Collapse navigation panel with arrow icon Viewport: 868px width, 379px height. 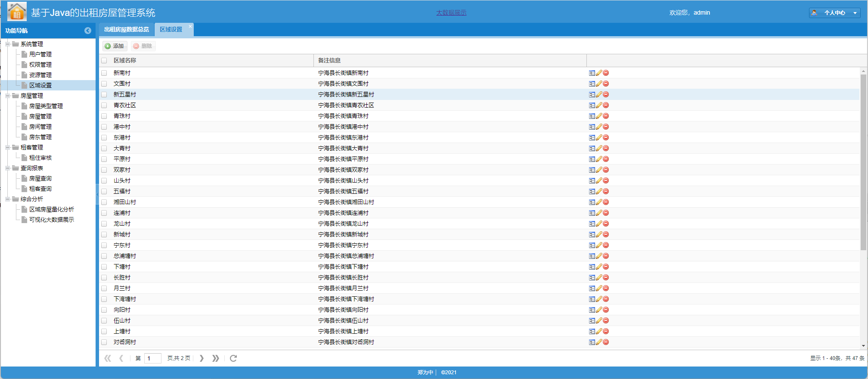pyautogui.click(x=88, y=31)
